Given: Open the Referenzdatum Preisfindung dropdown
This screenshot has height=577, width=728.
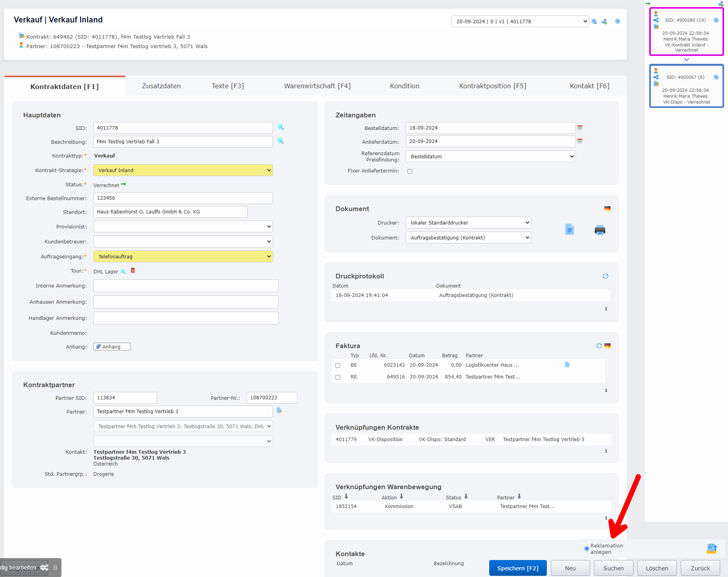Looking at the screenshot, I should (490, 156).
